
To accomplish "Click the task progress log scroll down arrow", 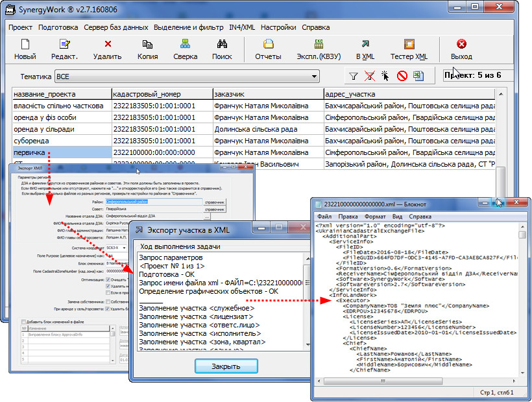I will (308, 345).
